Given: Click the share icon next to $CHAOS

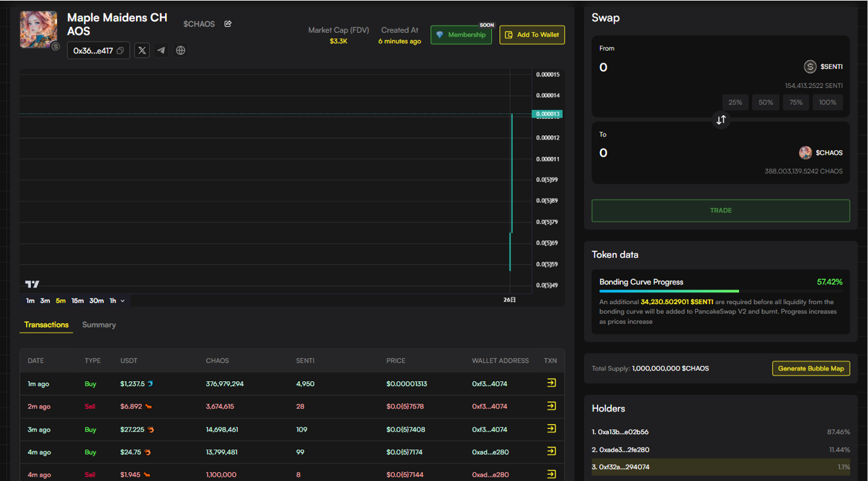Looking at the screenshot, I should pyautogui.click(x=228, y=24).
